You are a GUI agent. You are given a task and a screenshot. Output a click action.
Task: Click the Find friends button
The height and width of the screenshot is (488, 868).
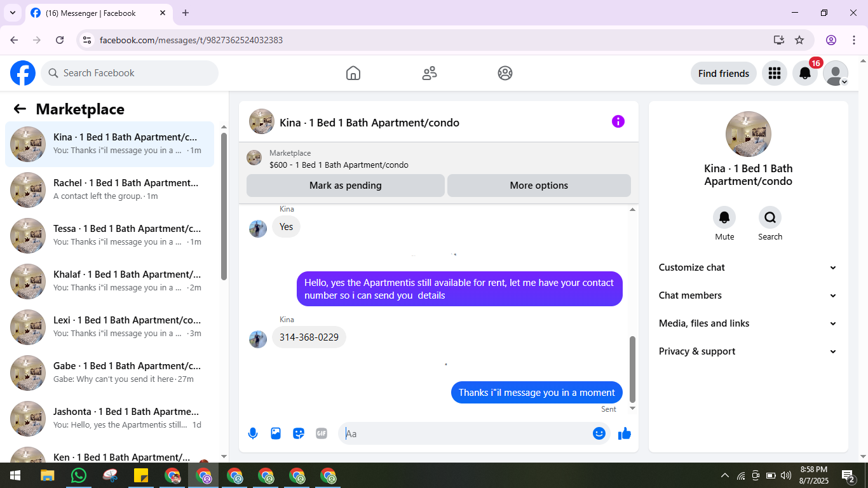point(724,73)
